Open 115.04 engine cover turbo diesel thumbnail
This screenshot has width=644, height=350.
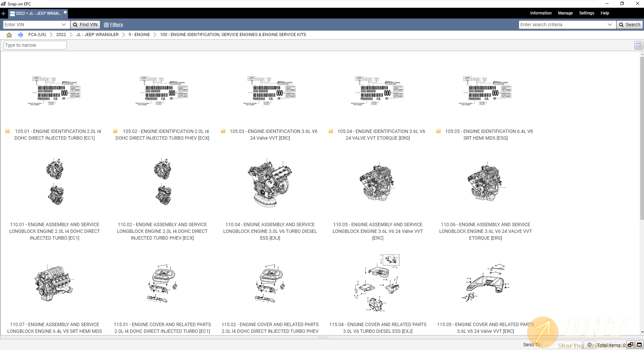point(377,283)
